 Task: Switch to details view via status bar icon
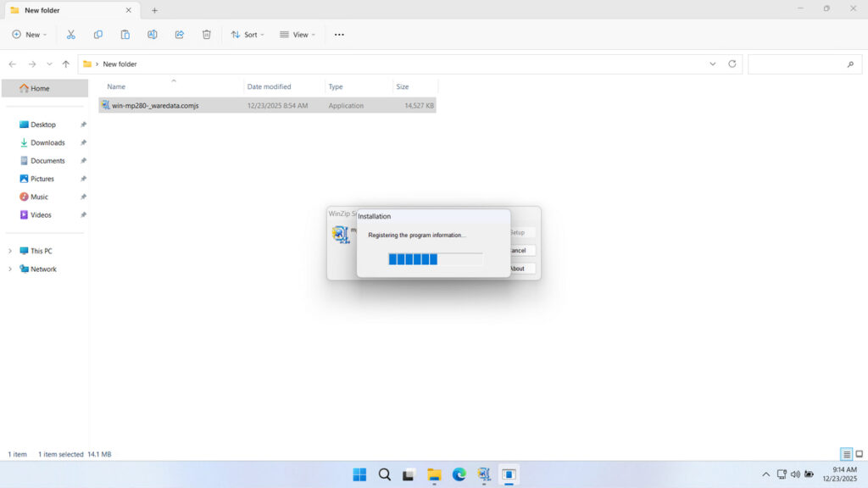tap(844, 454)
